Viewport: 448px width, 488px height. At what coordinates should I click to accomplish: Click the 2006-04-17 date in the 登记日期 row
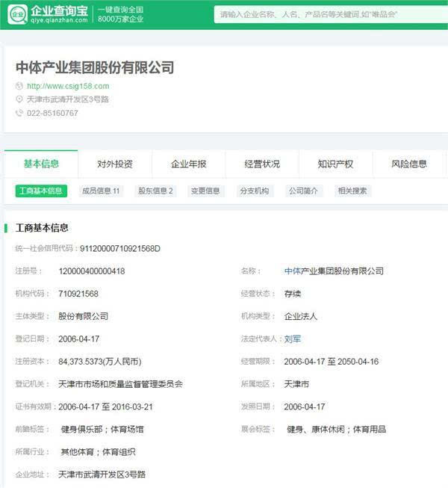pos(79,339)
